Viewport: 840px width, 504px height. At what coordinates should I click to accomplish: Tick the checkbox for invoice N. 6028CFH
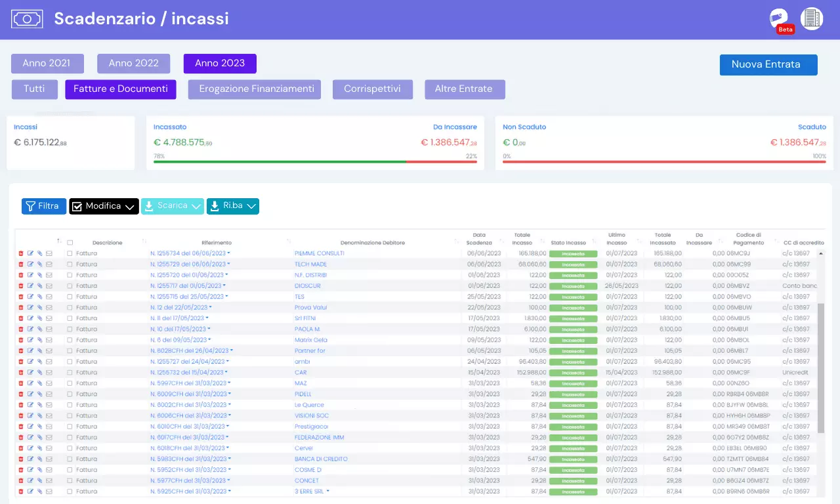pos(70,350)
